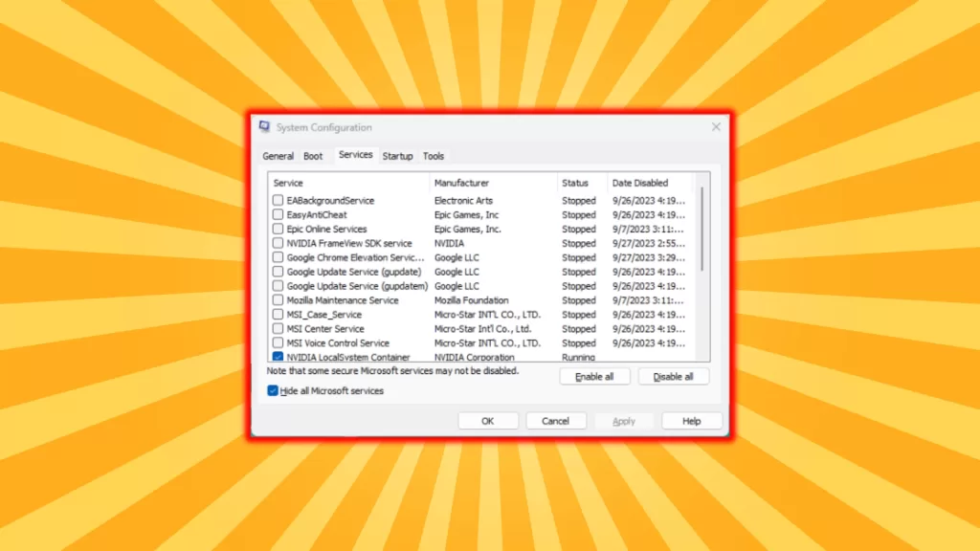Enable Mozilla Maintenance Service checkbox

point(278,300)
